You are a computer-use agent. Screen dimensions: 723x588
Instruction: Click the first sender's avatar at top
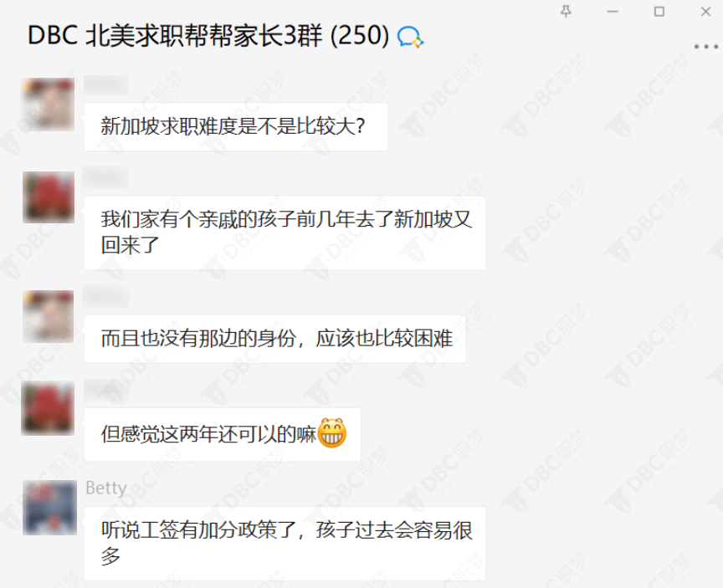coord(49,105)
